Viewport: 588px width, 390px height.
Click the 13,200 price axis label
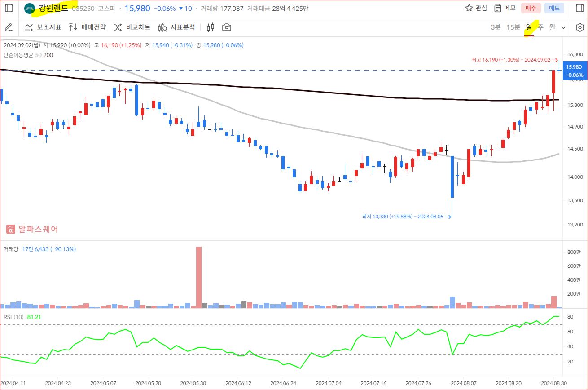point(575,224)
